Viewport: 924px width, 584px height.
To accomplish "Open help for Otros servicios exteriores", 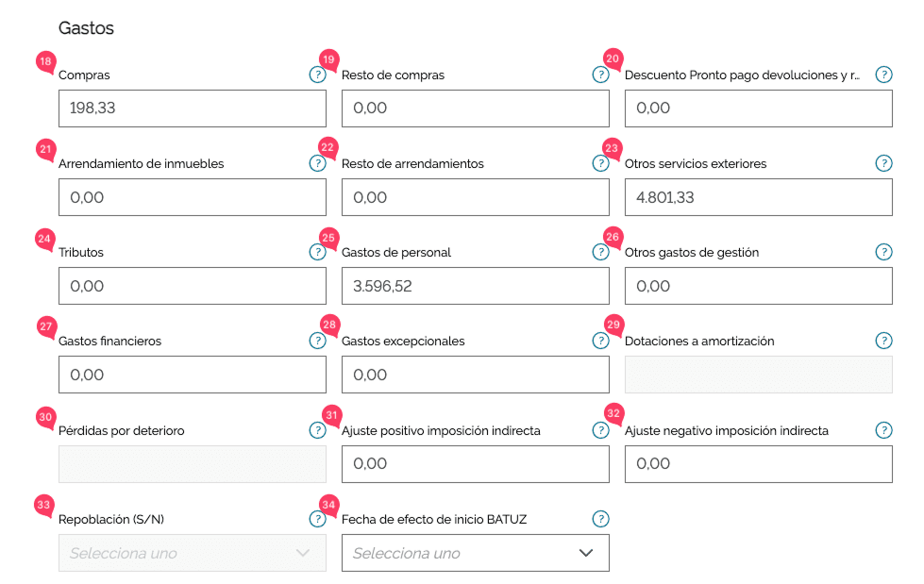I will [x=883, y=163].
